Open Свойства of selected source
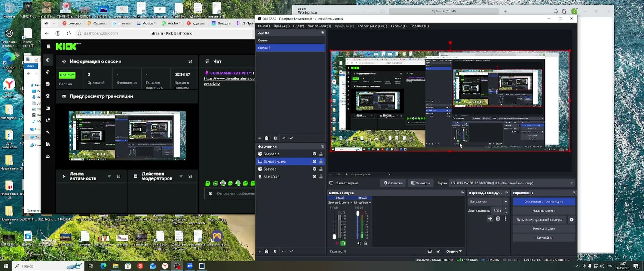644x271 pixels. 393,183
